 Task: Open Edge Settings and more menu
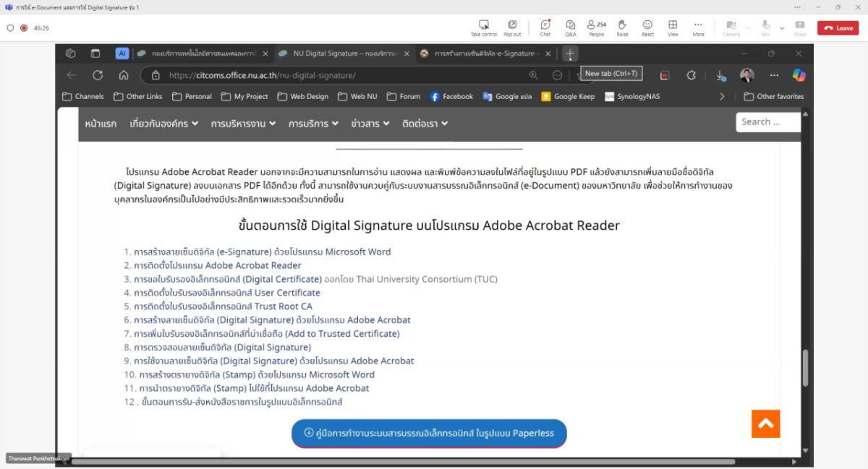point(774,75)
